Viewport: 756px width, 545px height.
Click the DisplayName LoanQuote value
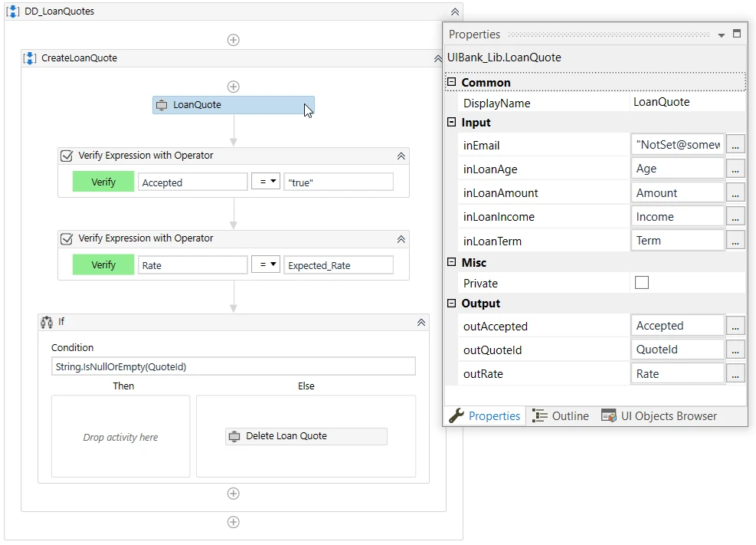coord(687,102)
